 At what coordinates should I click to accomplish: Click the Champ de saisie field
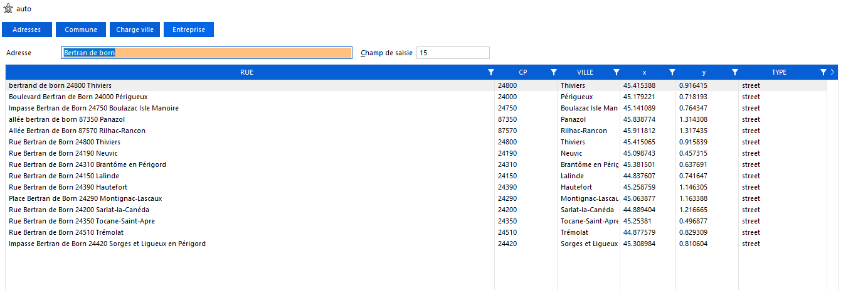coord(453,53)
